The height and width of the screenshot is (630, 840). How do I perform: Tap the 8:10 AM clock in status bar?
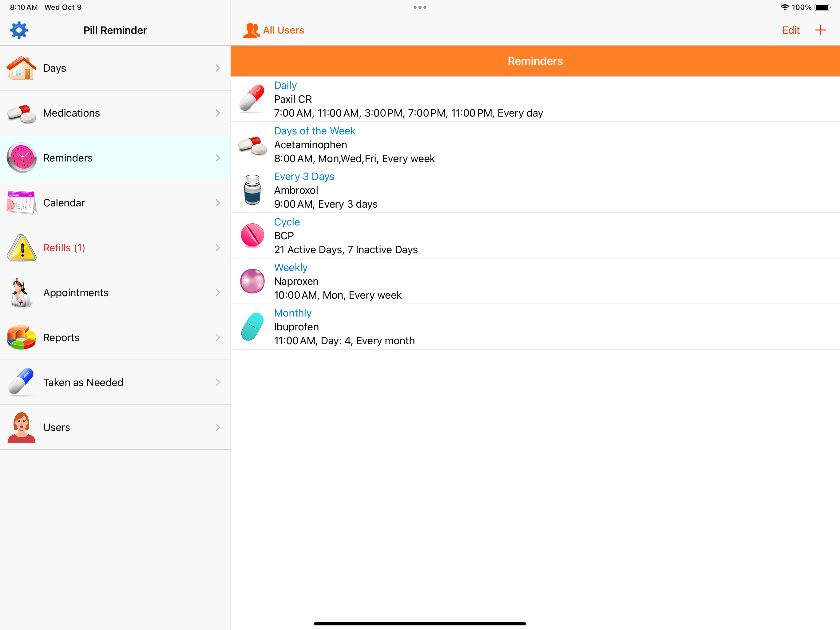tap(24, 7)
